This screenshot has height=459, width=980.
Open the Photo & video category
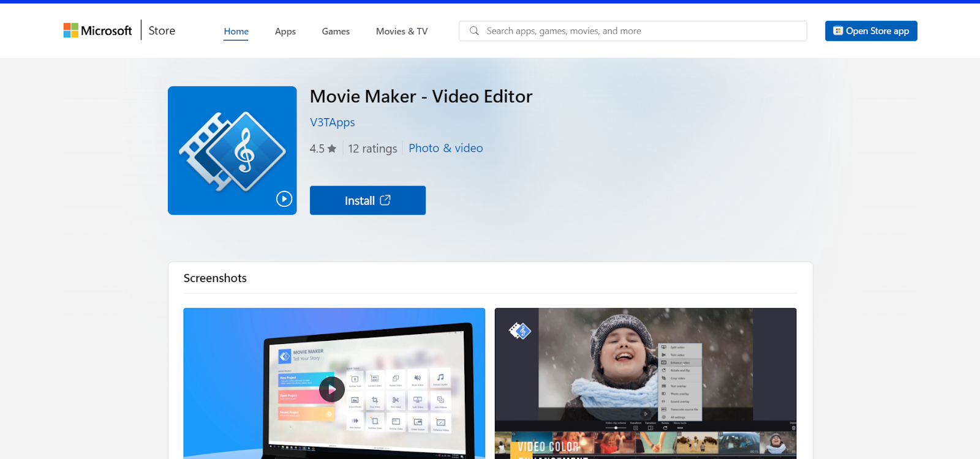point(446,148)
